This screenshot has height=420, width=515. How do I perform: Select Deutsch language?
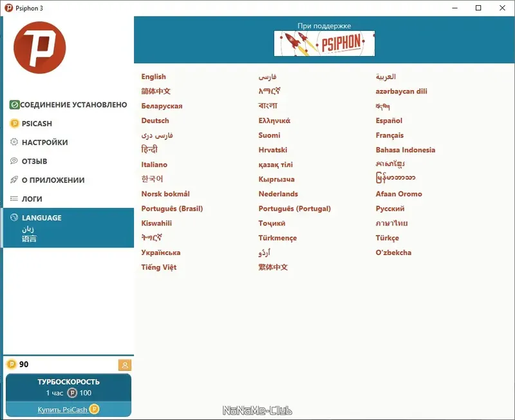coord(155,120)
